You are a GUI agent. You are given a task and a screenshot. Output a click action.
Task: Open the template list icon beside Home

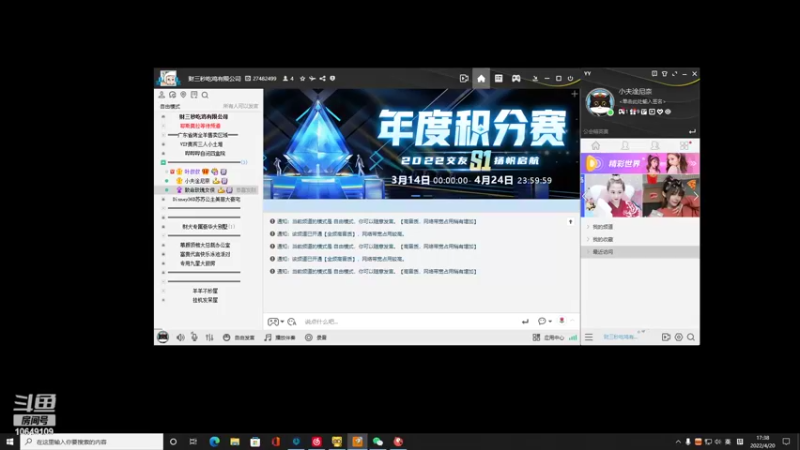(498, 79)
